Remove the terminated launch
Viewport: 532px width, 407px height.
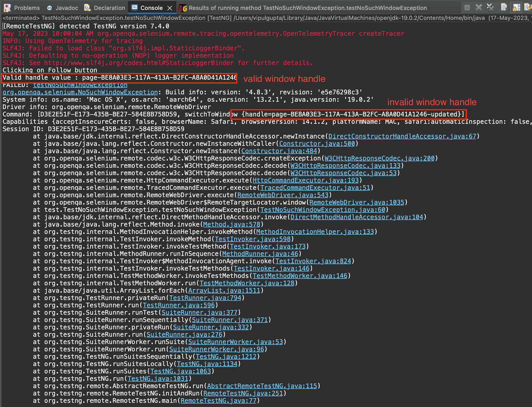click(478, 7)
